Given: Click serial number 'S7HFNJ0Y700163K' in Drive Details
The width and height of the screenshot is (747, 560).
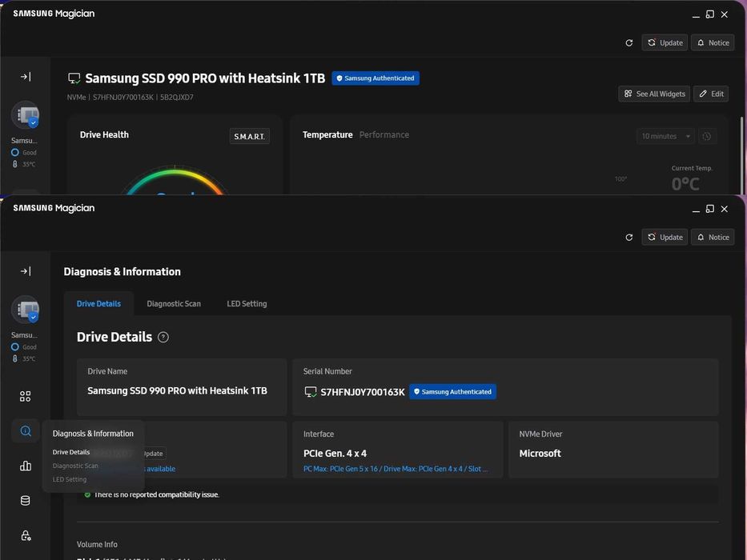Looking at the screenshot, I should [363, 392].
